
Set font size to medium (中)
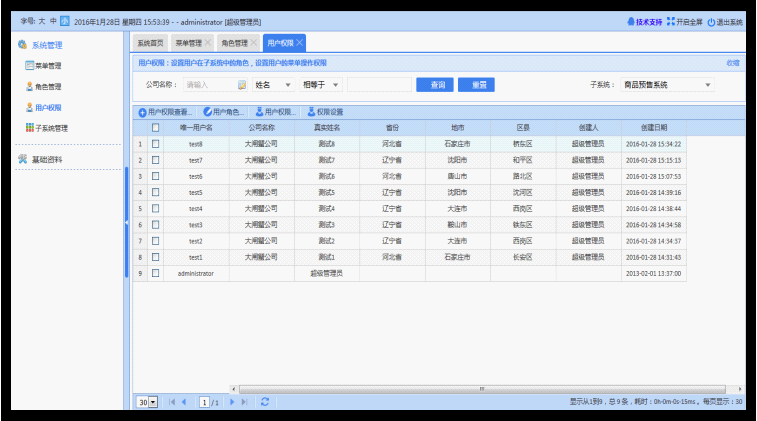point(53,21)
